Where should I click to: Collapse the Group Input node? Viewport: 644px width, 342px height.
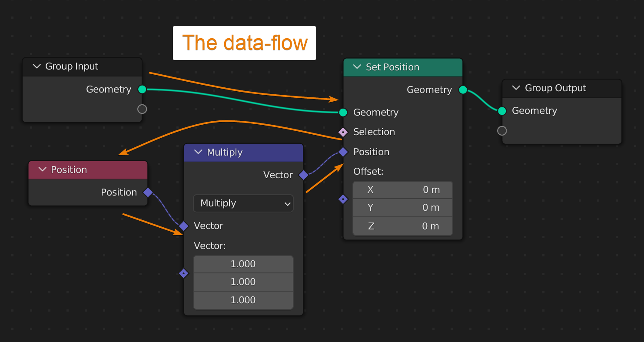coord(37,66)
